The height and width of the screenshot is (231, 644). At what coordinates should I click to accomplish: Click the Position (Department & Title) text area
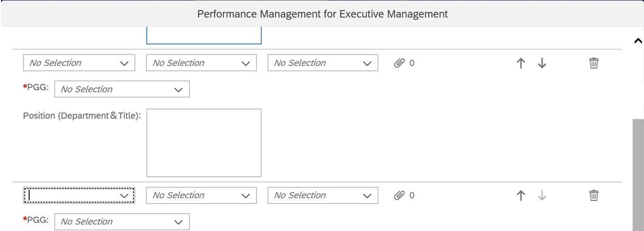coord(204,143)
